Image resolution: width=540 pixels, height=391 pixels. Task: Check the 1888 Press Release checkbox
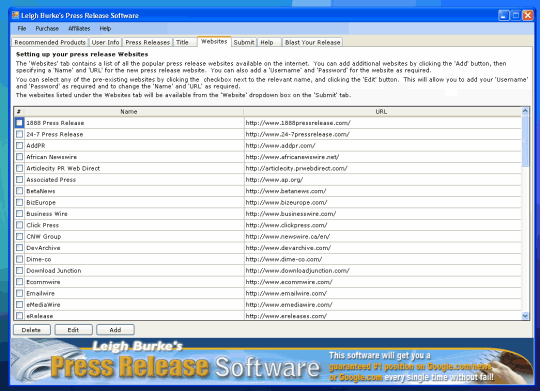[19, 123]
